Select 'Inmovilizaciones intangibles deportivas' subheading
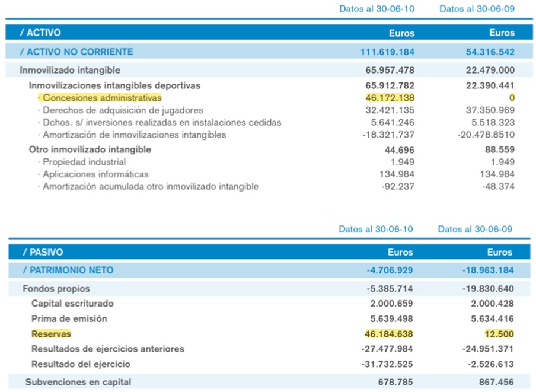 click(115, 85)
